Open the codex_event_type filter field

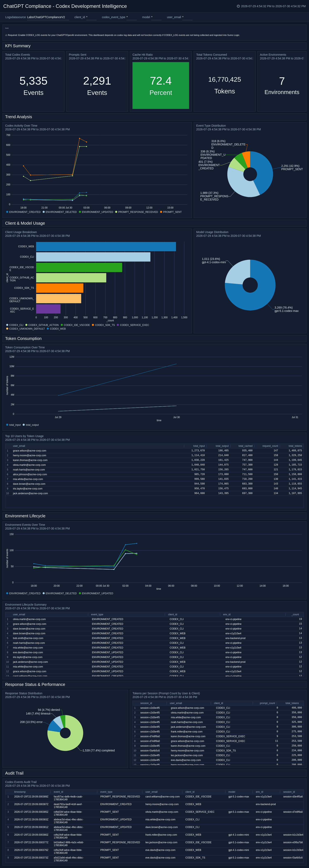(131, 17)
